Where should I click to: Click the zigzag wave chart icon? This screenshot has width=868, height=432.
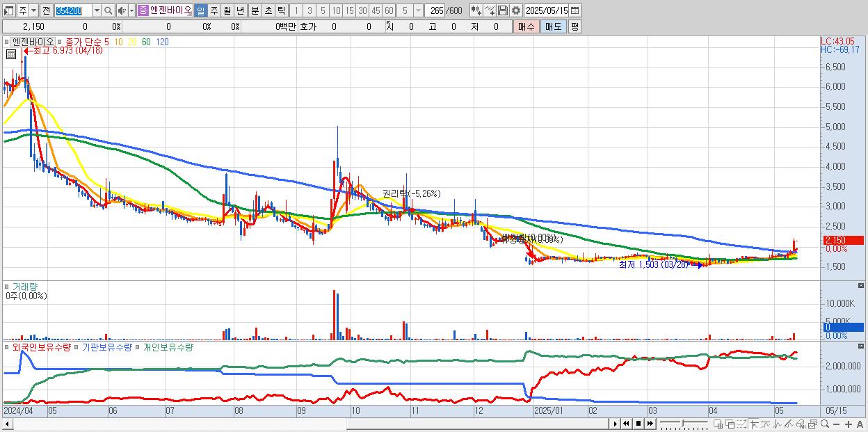(x=778, y=424)
